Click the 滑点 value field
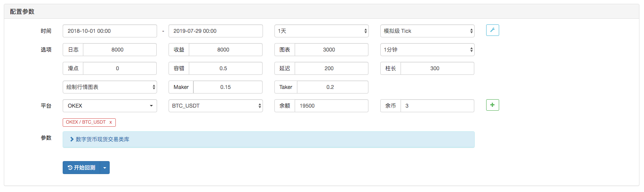The width and height of the screenshot is (644, 192). [x=120, y=68]
